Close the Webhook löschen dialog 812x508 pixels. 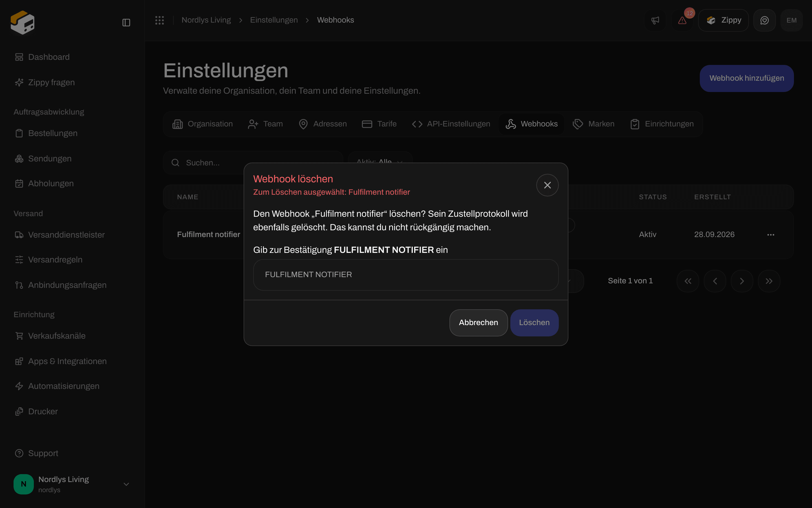pos(547,185)
